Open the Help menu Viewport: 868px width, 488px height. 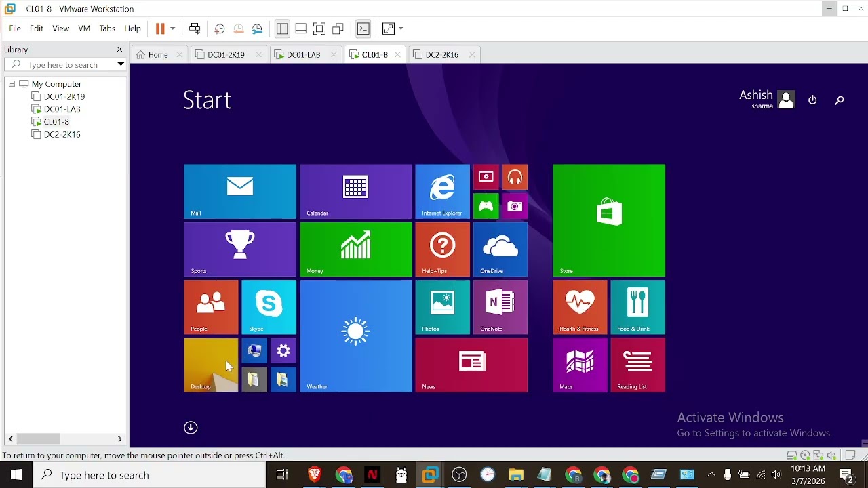click(x=133, y=29)
